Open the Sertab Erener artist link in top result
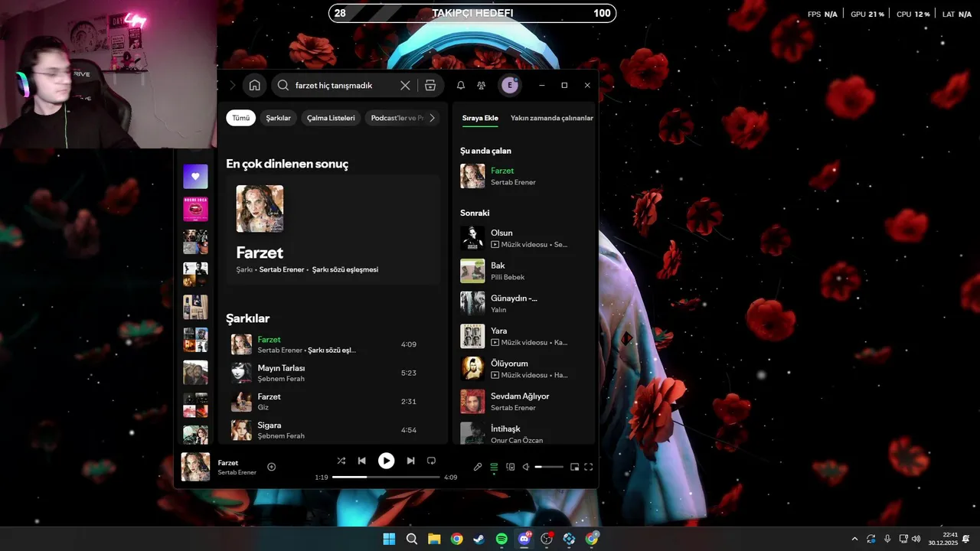The image size is (980, 551). pos(282,269)
